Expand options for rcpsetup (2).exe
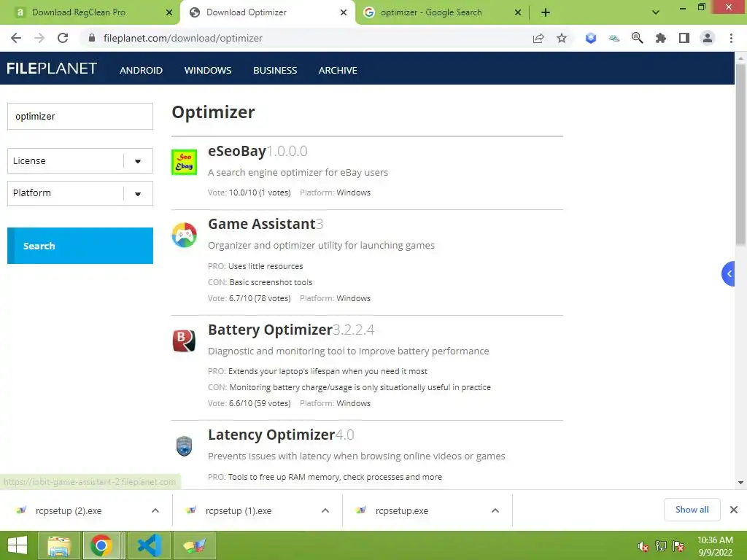This screenshot has width=747, height=560. (x=155, y=510)
